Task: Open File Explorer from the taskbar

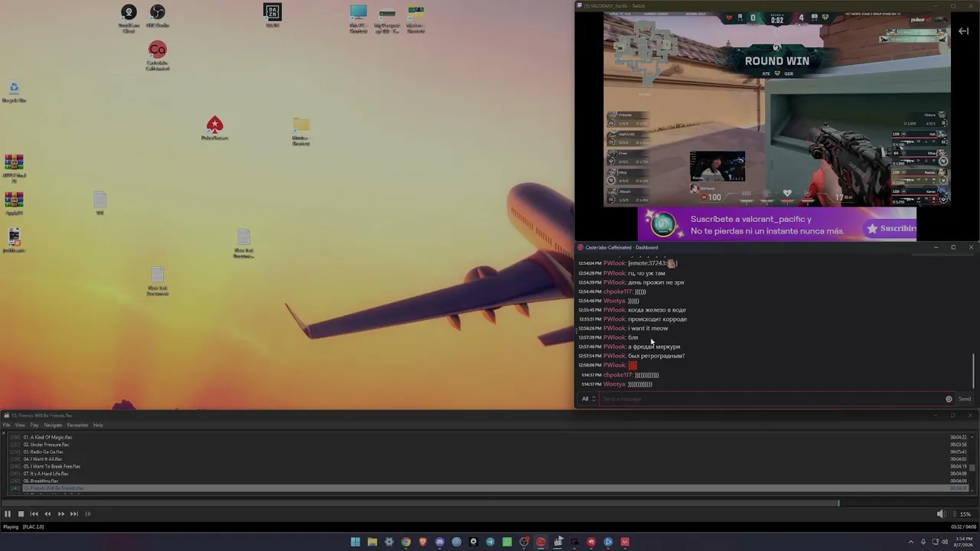Action: coord(372,542)
